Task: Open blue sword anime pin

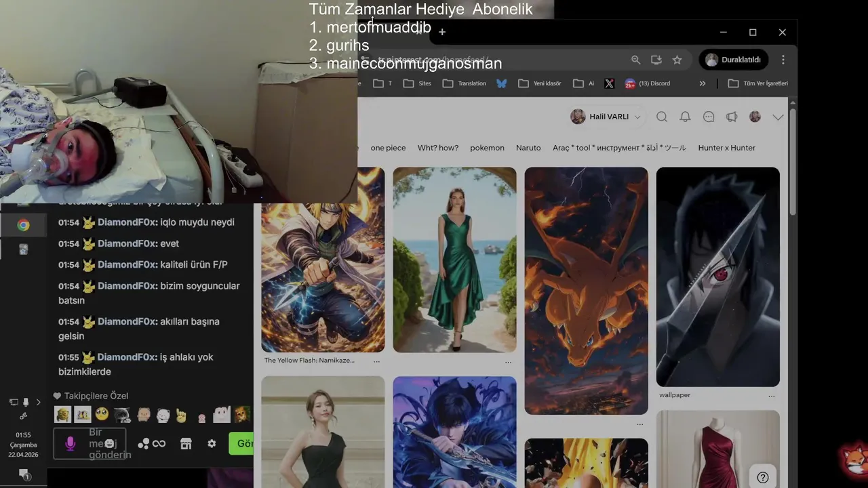Action: pyautogui.click(x=454, y=432)
